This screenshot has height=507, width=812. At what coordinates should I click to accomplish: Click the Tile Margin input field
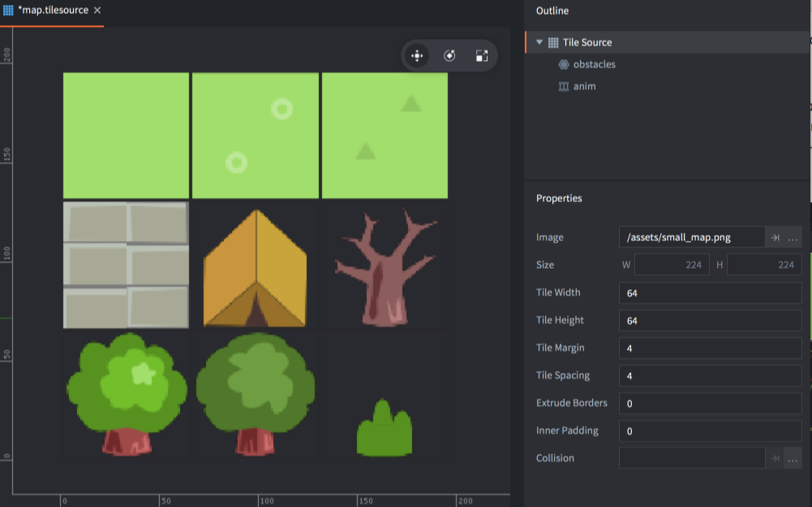point(710,347)
